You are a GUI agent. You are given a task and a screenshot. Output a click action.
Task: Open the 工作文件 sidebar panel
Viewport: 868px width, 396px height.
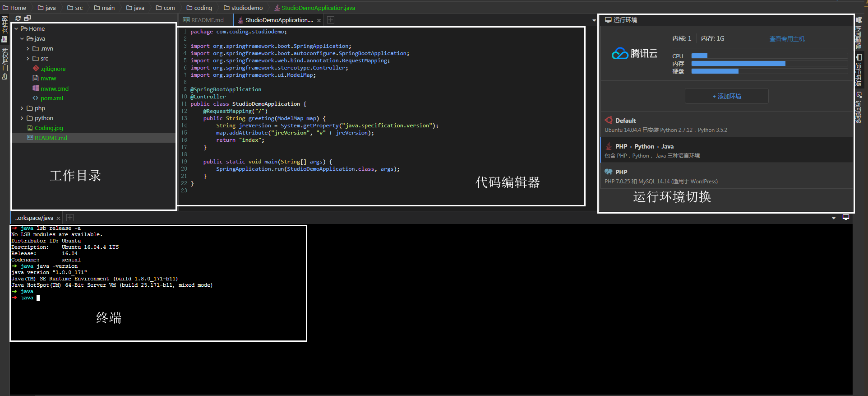coord(5,64)
